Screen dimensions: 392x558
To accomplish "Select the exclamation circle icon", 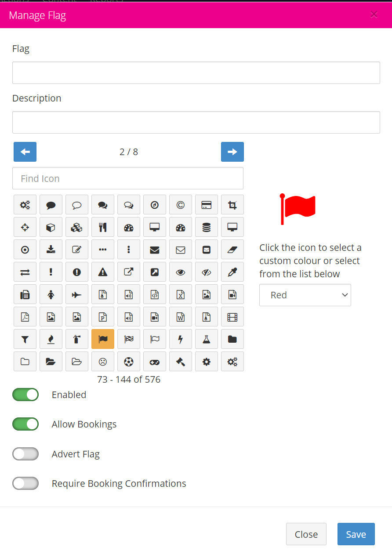I will tap(77, 272).
